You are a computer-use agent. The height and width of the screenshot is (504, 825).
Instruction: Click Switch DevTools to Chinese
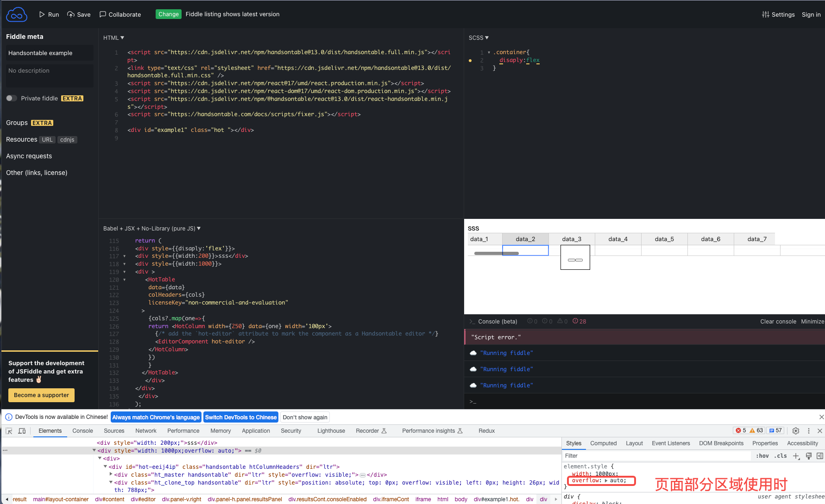[x=240, y=417]
